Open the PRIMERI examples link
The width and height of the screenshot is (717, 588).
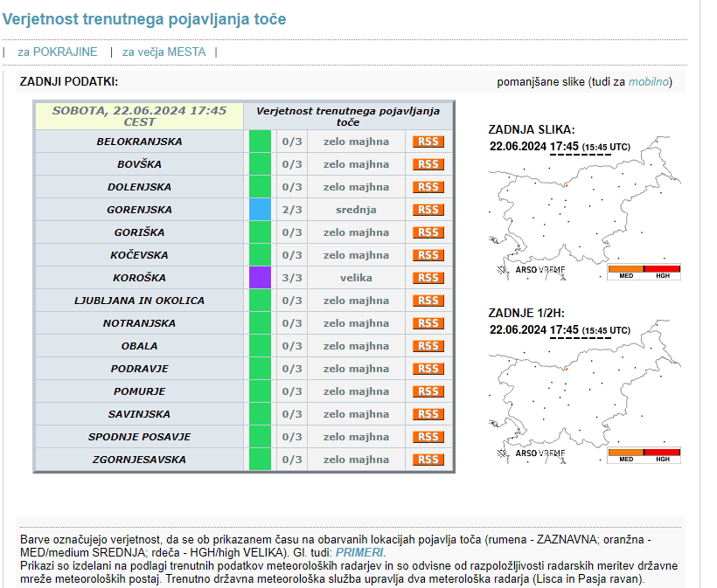358,552
